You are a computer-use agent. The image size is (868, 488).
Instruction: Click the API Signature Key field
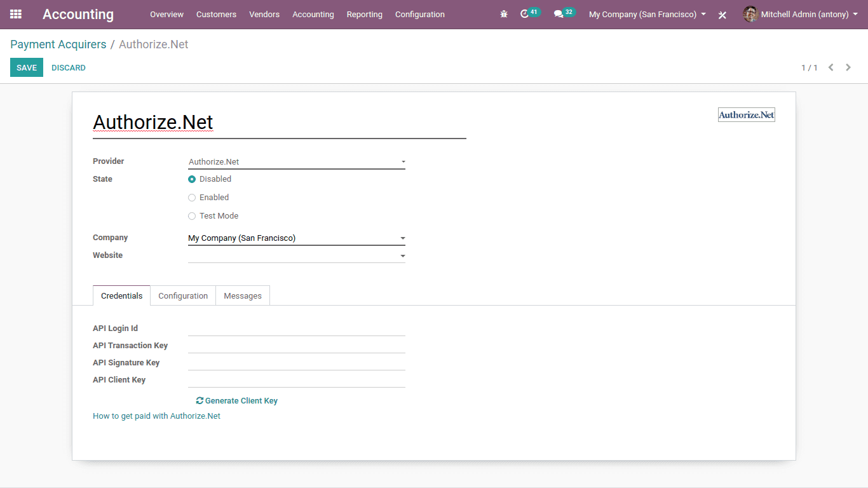(297, 363)
